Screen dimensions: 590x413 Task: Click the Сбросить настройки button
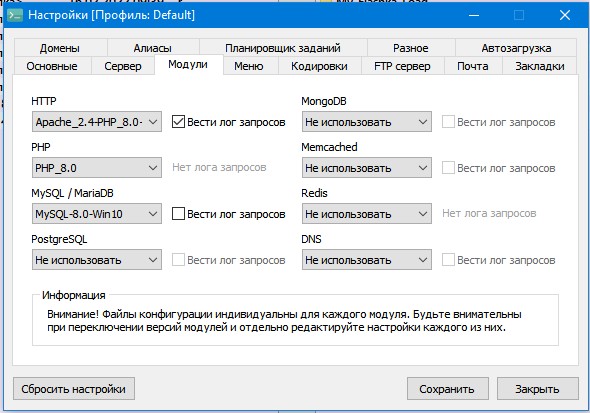[74, 389]
